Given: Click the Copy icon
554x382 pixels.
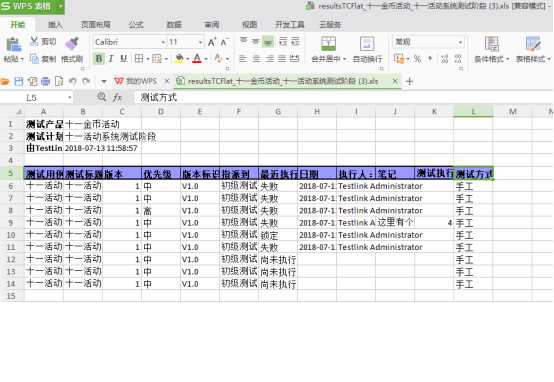Looking at the screenshot, I should 34,59.
